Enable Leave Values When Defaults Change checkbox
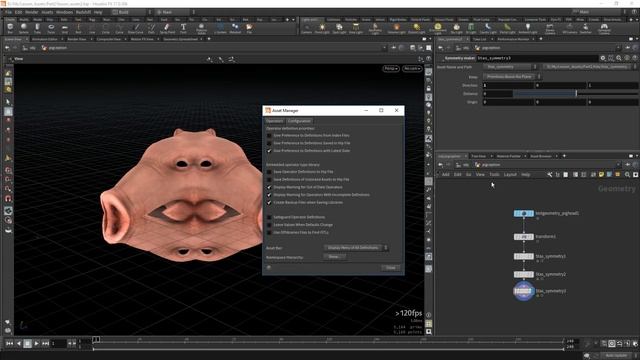Image resolution: width=640 pixels, height=360 pixels. point(269,225)
